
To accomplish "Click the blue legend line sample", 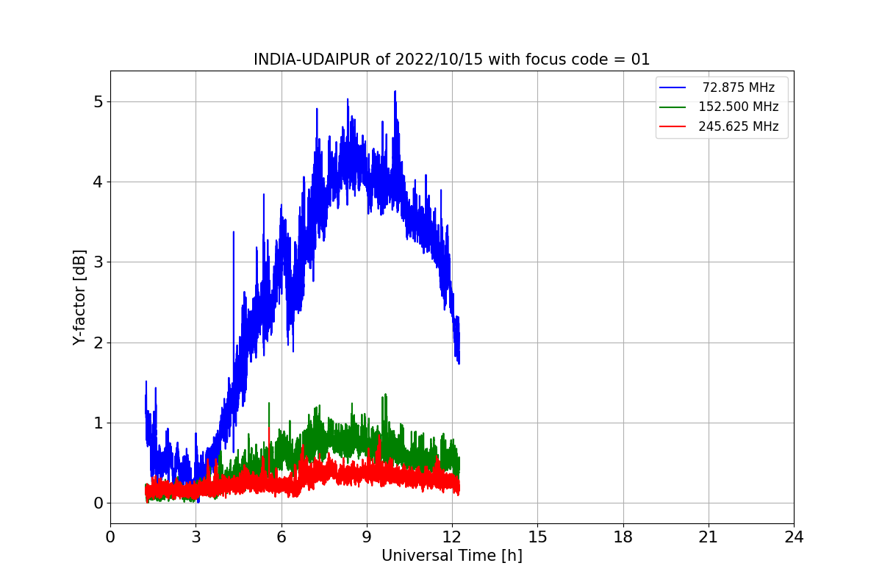I will 673,87.
